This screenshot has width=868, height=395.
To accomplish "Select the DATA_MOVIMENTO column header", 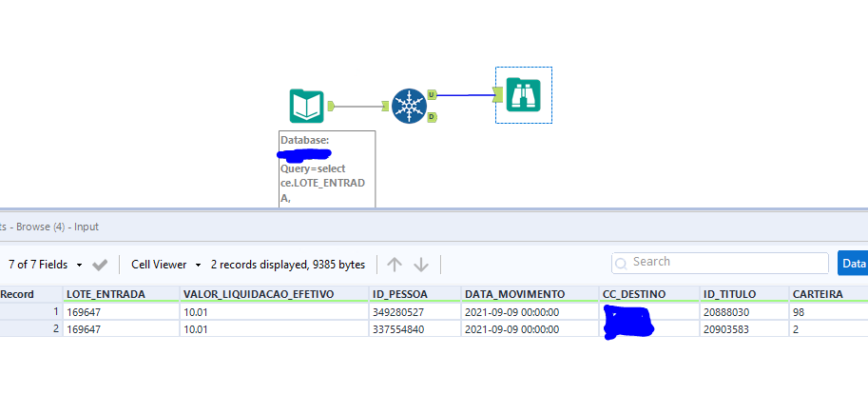I will [530, 294].
